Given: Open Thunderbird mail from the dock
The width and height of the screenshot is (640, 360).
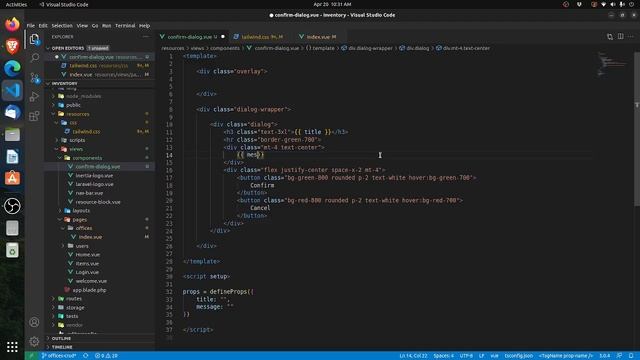Looking at the screenshot, I should pos(12,112).
